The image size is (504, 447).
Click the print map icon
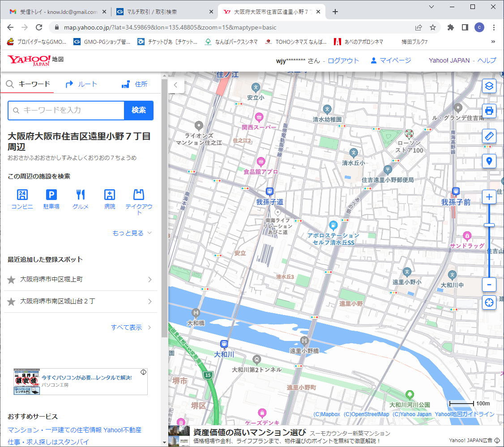click(x=489, y=111)
